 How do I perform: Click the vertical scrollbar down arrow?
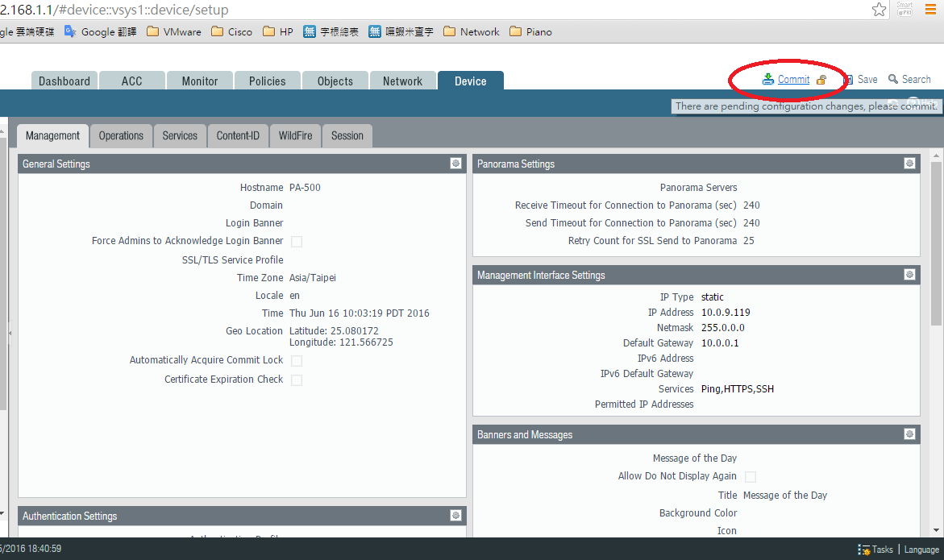936,529
